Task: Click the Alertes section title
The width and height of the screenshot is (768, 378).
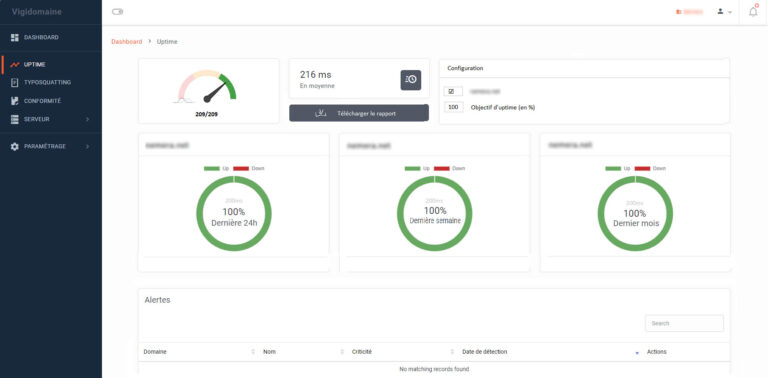Action: pos(157,300)
